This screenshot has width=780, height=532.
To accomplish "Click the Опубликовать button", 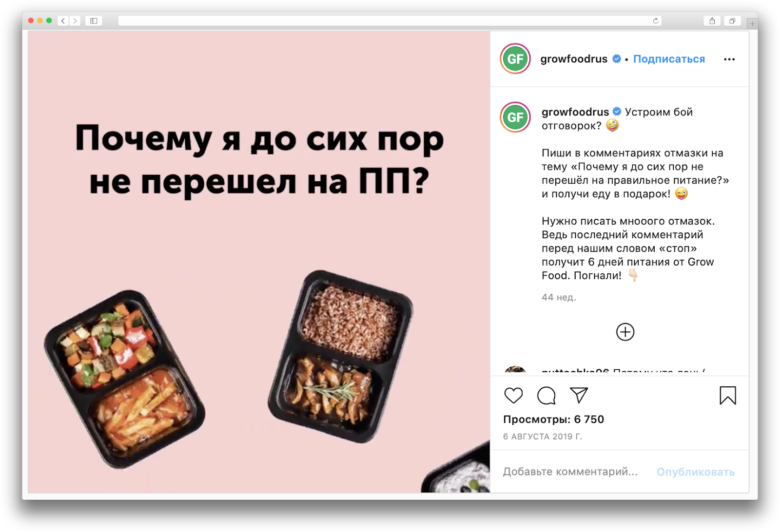I will pyautogui.click(x=696, y=472).
